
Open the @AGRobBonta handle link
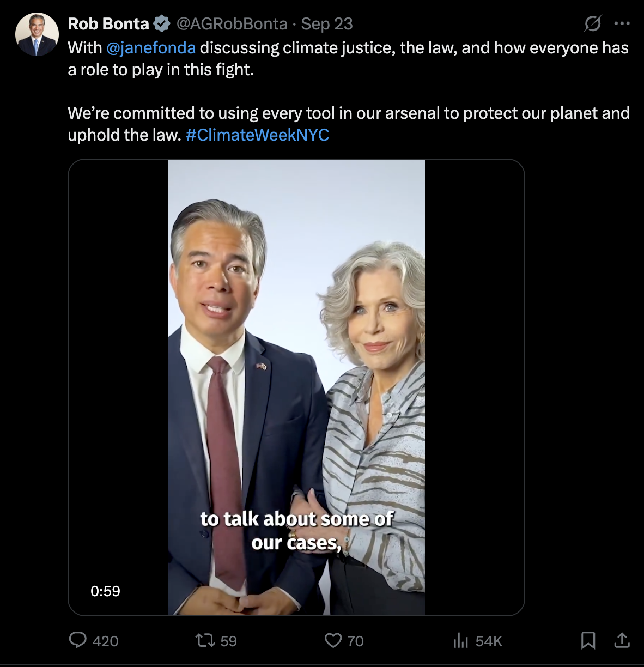tap(232, 23)
